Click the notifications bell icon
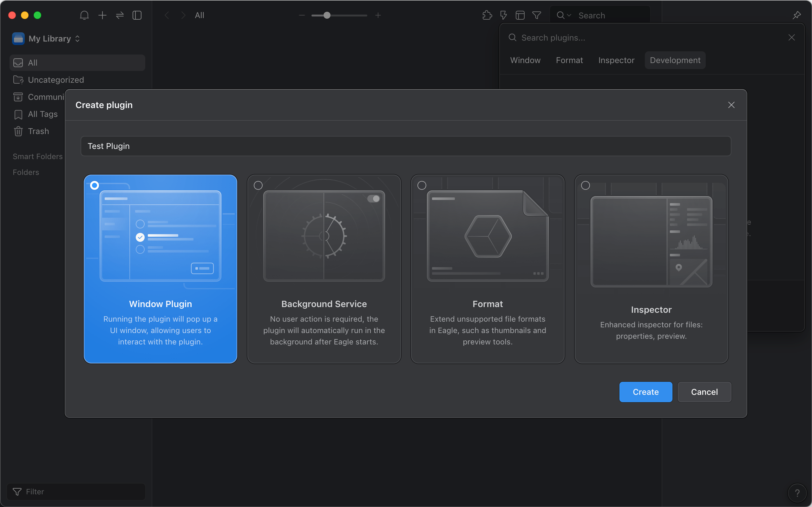 click(84, 16)
